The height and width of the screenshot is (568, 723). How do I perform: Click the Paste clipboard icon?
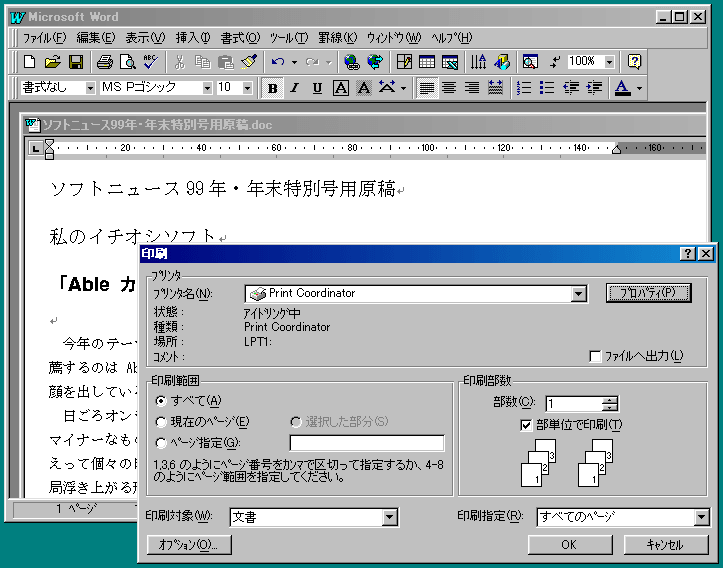[226, 62]
